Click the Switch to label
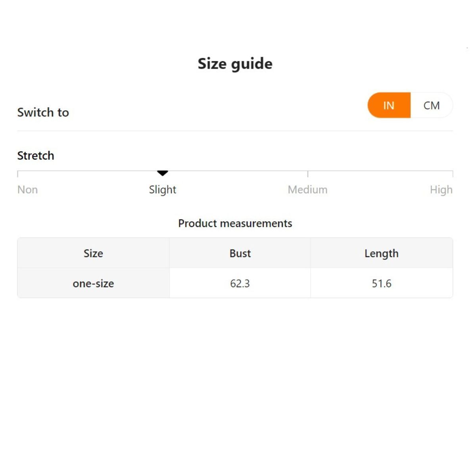 click(x=43, y=112)
